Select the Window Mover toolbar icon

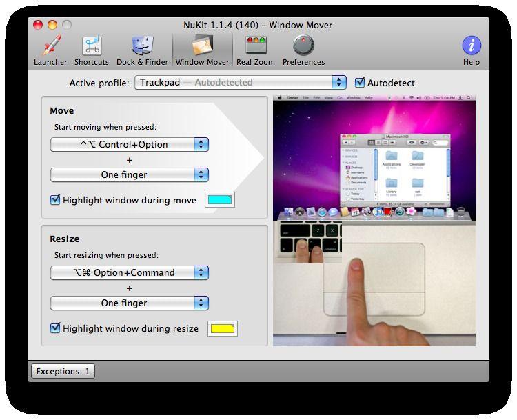tap(203, 46)
